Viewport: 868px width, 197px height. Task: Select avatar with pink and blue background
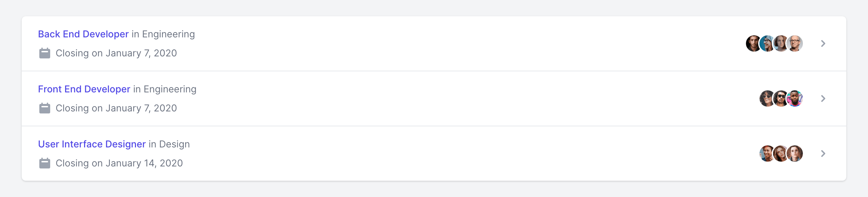tap(795, 98)
